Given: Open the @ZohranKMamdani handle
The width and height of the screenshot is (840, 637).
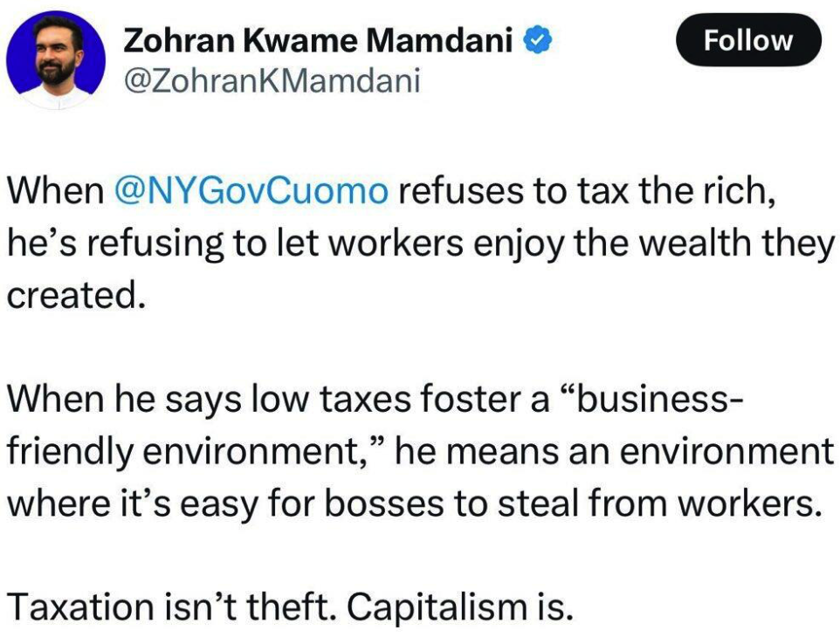Looking at the screenshot, I should pos(272,81).
